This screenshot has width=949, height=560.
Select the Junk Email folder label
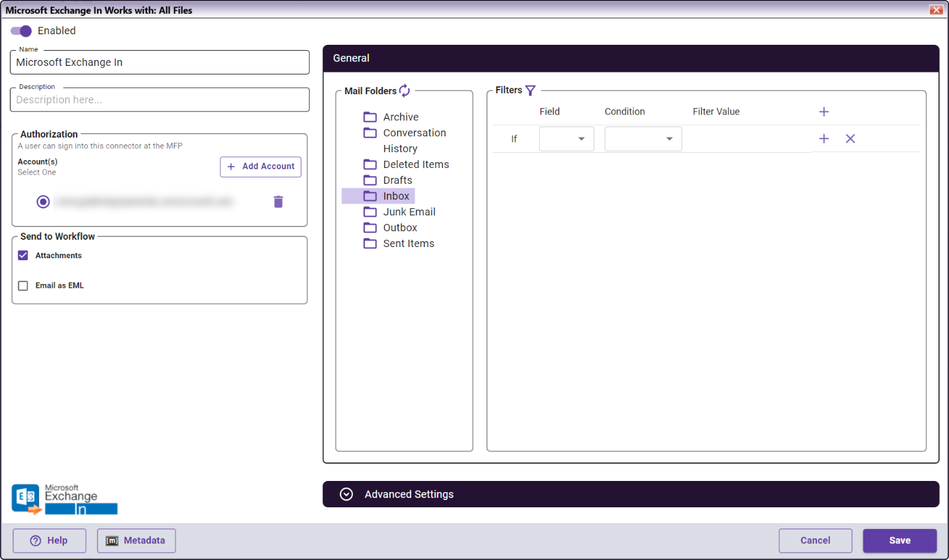[x=409, y=211]
